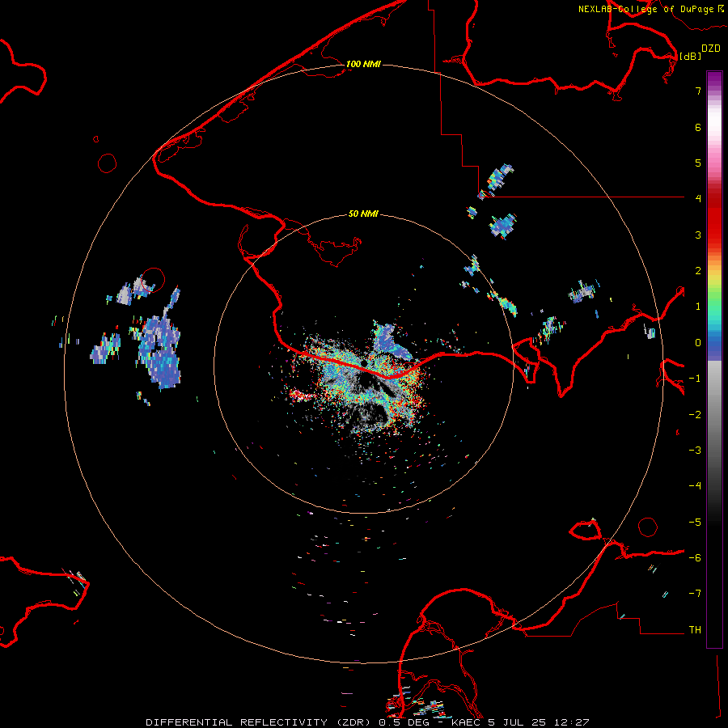Click the -7 dB value on color scale
Image resolution: width=728 pixels, height=728 pixels.
coord(695,594)
